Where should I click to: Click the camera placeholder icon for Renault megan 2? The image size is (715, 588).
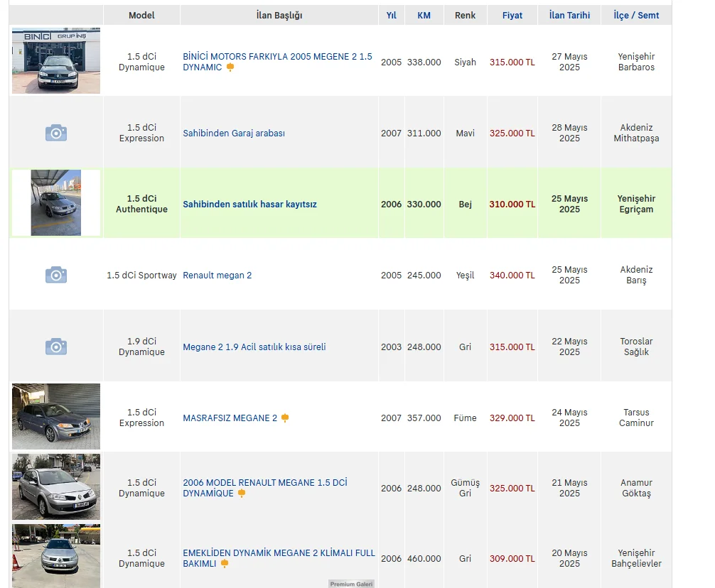[56, 275]
